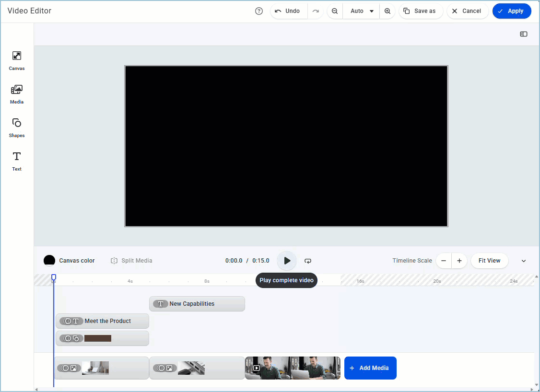
Task: Click Save as button
Action: pyautogui.click(x=420, y=11)
